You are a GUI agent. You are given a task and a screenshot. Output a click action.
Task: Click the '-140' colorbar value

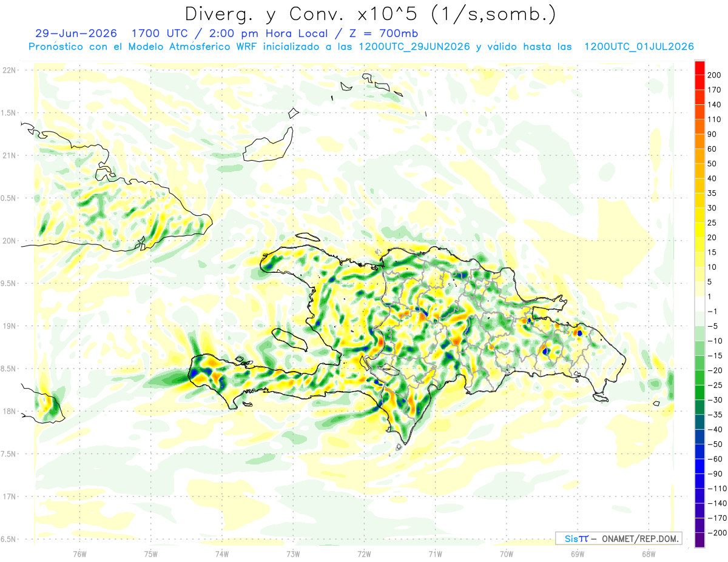[x=716, y=503]
